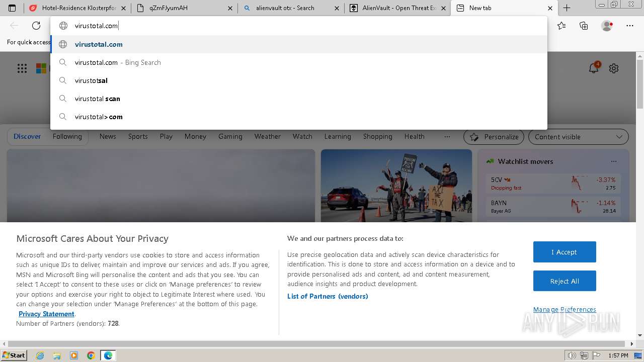Choose the 'virustotal.com - Bing Search' suggestion

click(x=299, y=62)
